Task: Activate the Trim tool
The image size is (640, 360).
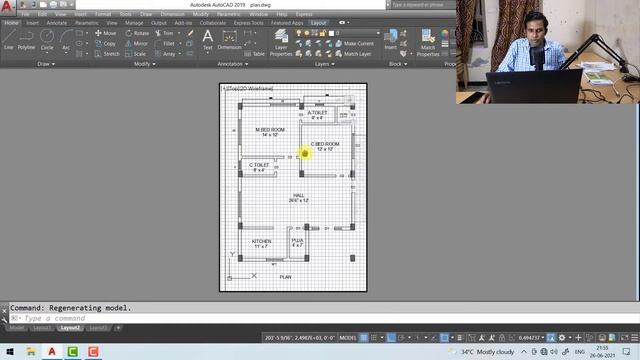Action: coord(164,33)
